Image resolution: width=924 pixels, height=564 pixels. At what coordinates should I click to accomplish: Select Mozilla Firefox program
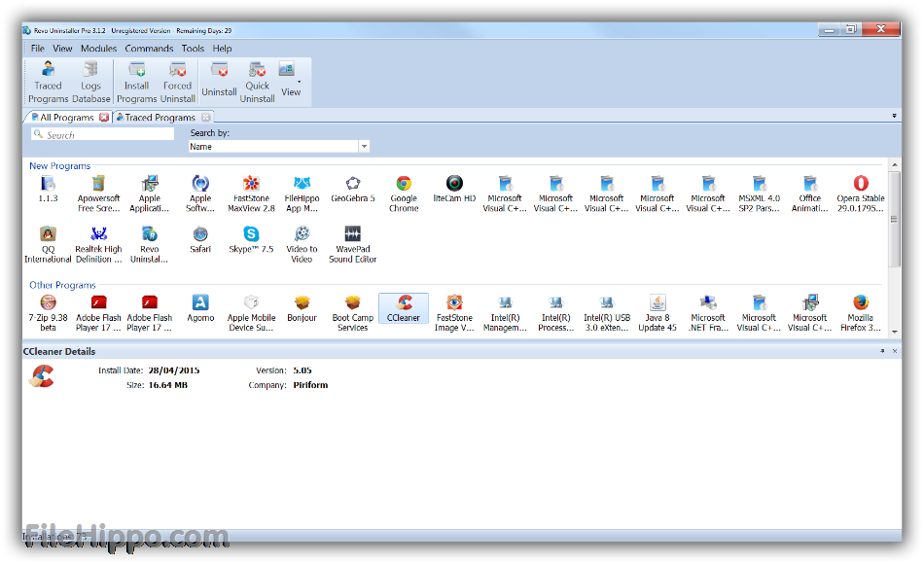click(x=861, y=312)
